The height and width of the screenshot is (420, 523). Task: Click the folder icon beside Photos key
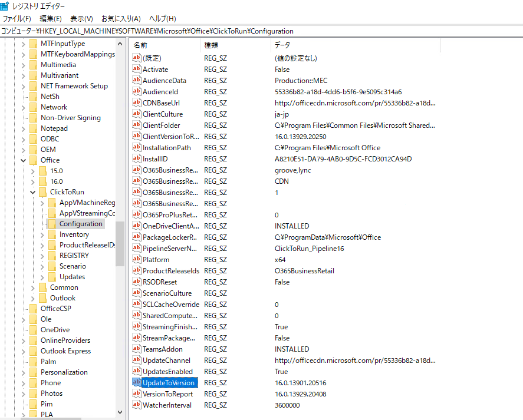coord(34,393)
